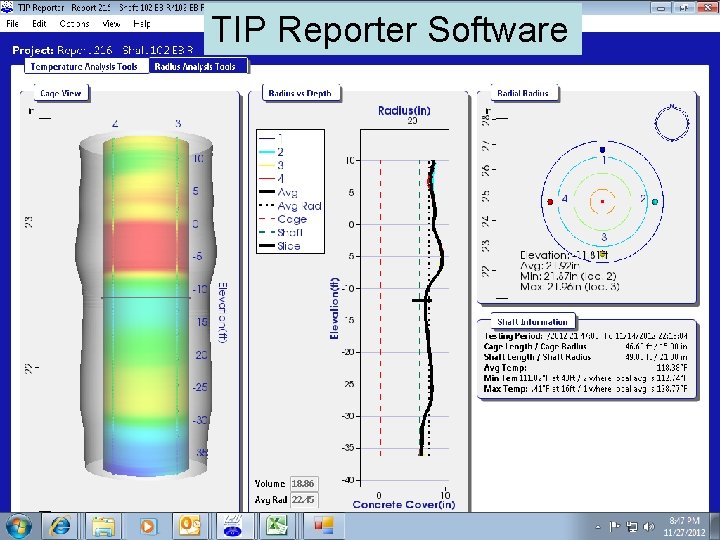Click the taskbar clock and date
Screen dimensions: 720x540
point(684,526)
